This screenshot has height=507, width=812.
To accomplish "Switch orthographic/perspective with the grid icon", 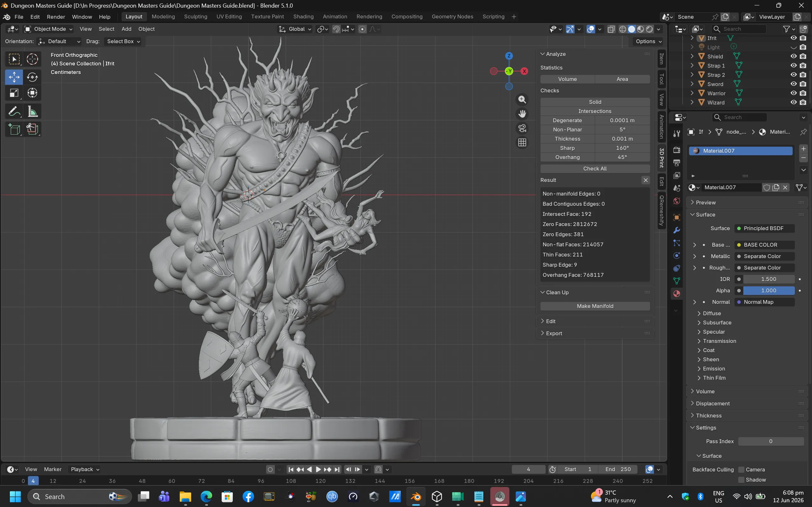I will (522, 143).
